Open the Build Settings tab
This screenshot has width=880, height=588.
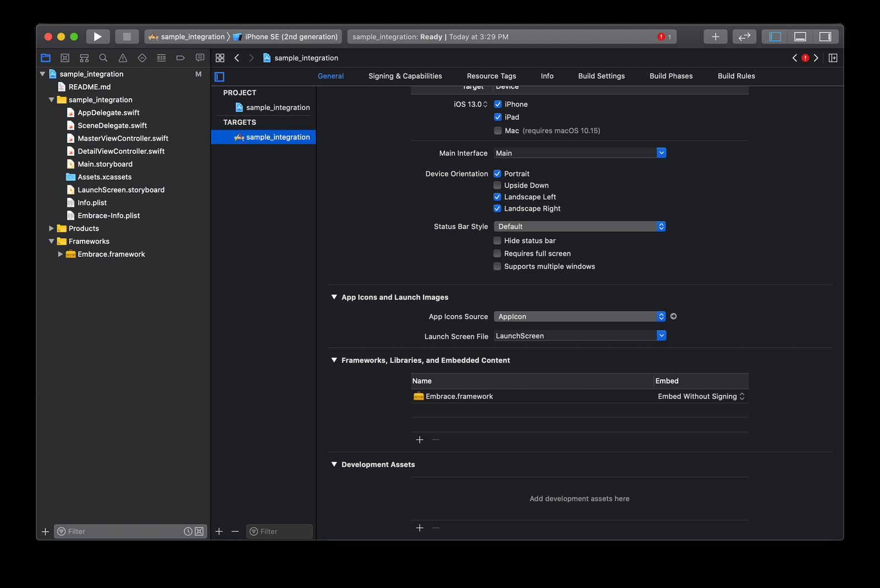602,76
